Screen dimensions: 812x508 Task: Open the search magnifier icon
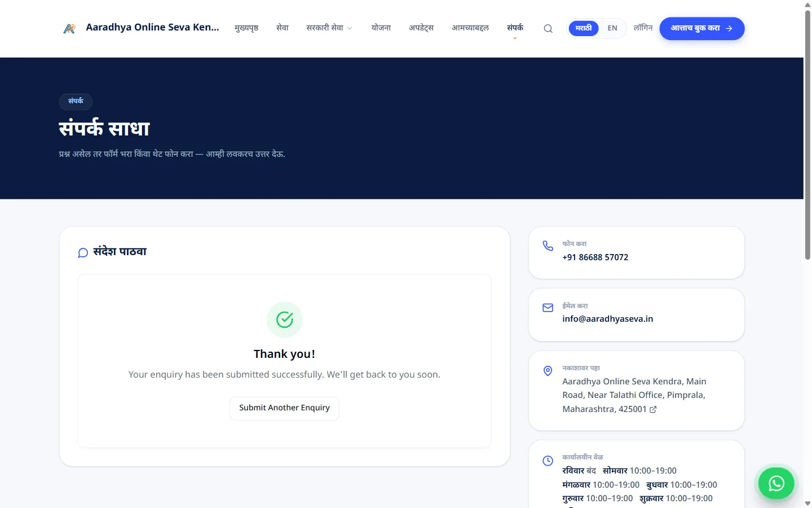[548, 29]
